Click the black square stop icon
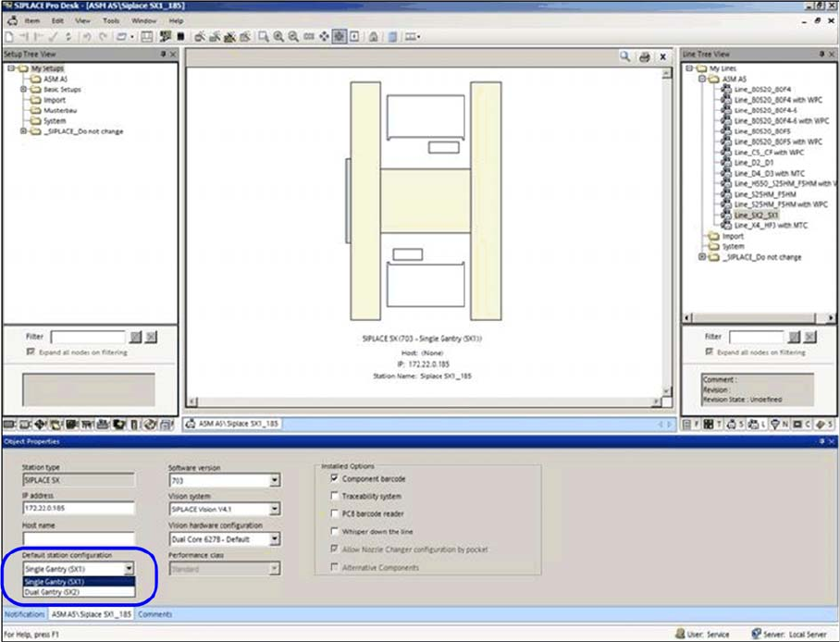The width and height of the screenshot is (840, 642). 180,36
